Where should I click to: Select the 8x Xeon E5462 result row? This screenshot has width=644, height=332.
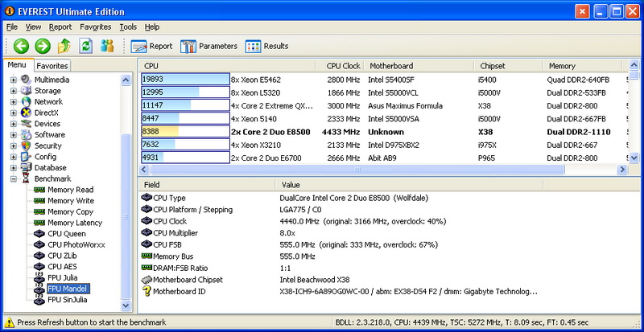[x=385, y=80]
